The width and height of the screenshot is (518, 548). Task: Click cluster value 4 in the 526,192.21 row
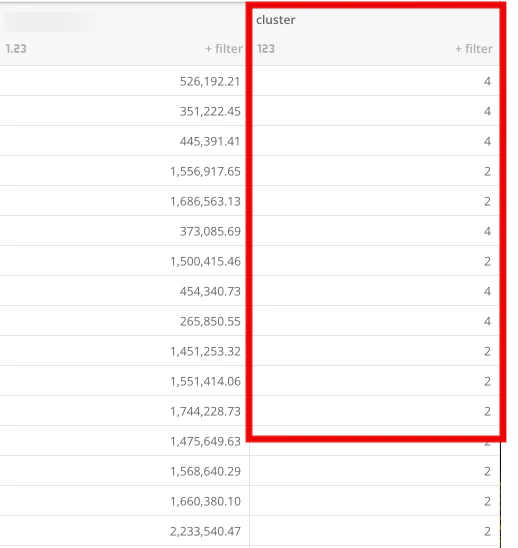[487, 81]
